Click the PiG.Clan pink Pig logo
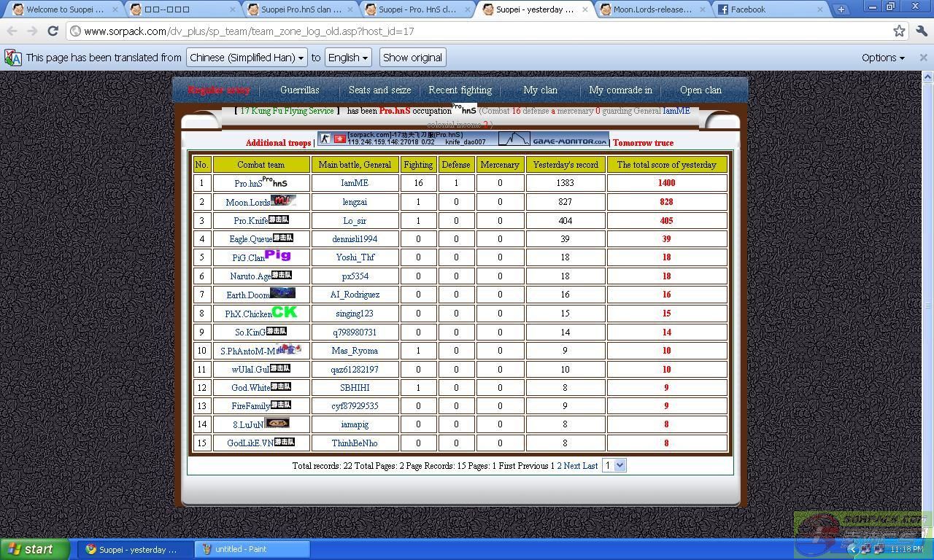 tap(277, 255)
